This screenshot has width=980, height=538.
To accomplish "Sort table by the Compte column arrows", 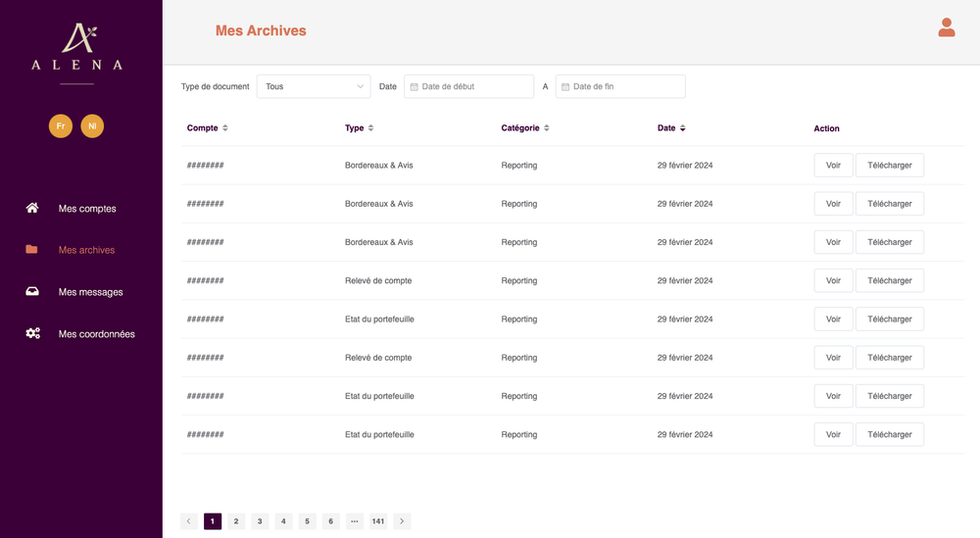I will [225, 128].
